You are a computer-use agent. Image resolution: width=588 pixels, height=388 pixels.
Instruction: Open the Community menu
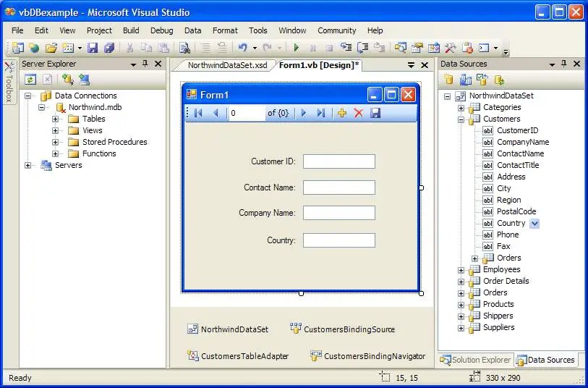pos(337,30)
